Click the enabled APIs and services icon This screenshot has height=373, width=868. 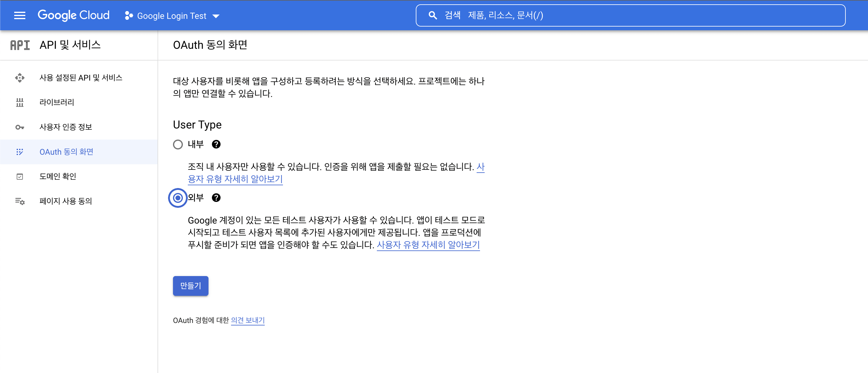coord(20,78)
